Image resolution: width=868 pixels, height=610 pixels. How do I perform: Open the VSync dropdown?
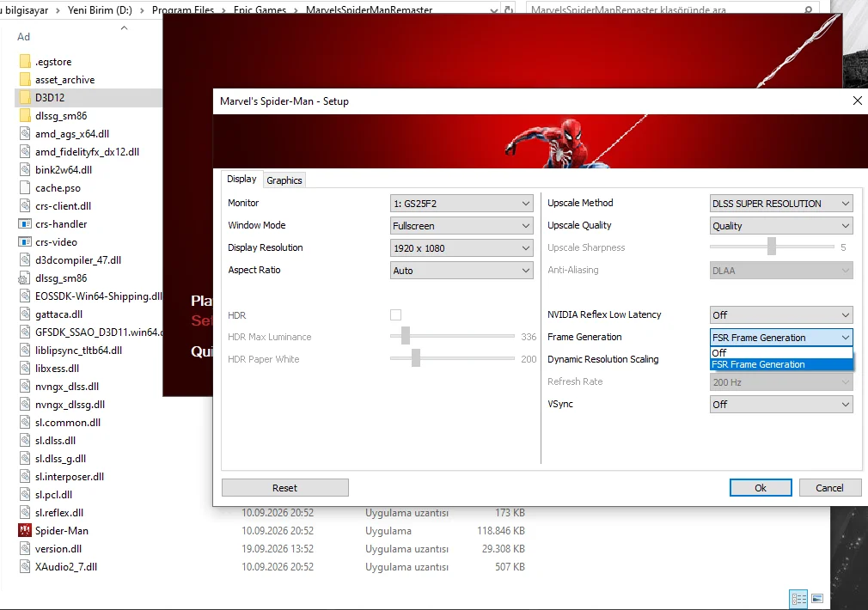[781, 404]
